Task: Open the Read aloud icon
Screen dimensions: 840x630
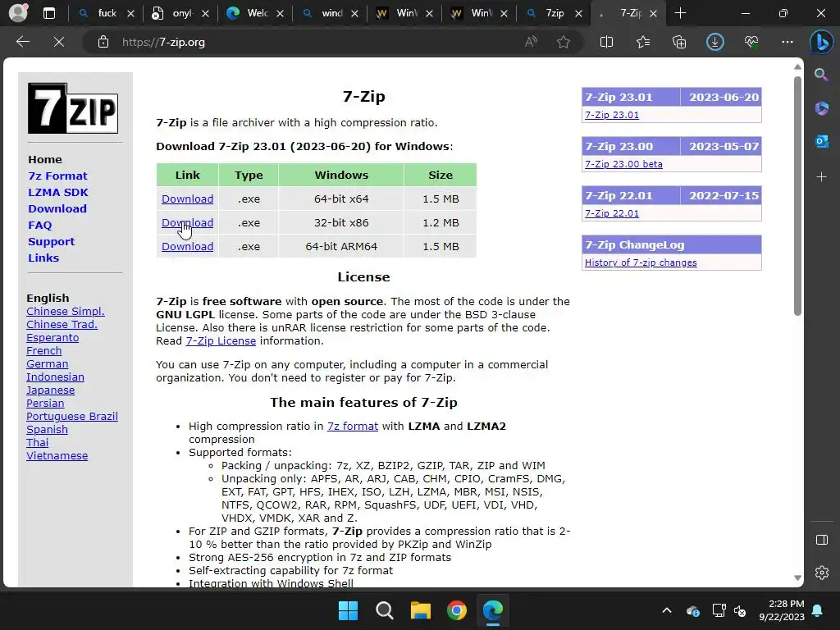Action: (531, 42)
